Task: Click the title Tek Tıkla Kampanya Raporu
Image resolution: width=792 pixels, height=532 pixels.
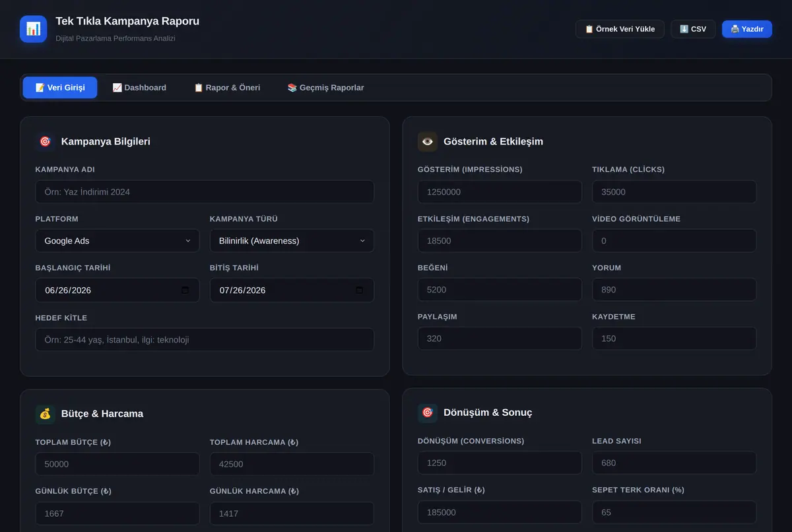Action: point(127,21)
